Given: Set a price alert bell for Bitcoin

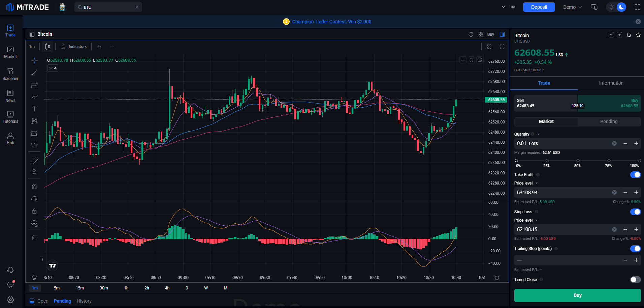Looking at the screenshot, I should pos(629,35).
